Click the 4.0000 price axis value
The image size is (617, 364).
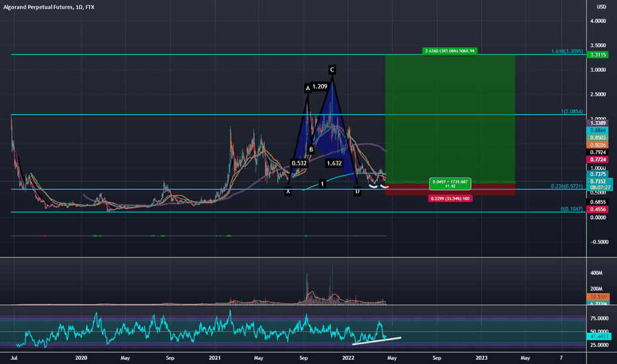click(598, 21)
